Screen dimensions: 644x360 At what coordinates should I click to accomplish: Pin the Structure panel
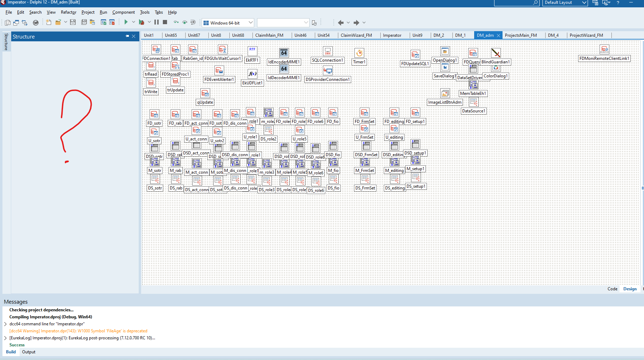127,36
